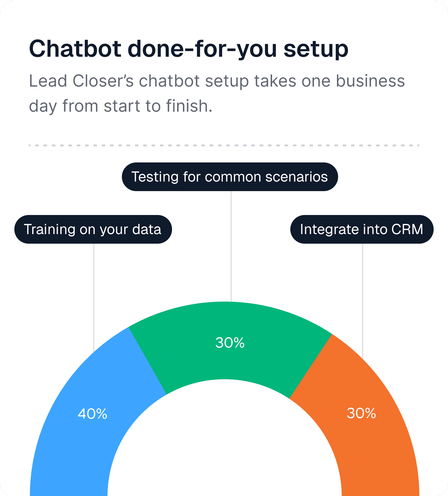Click the word "setup" in the heading

(x=316, y=49)
